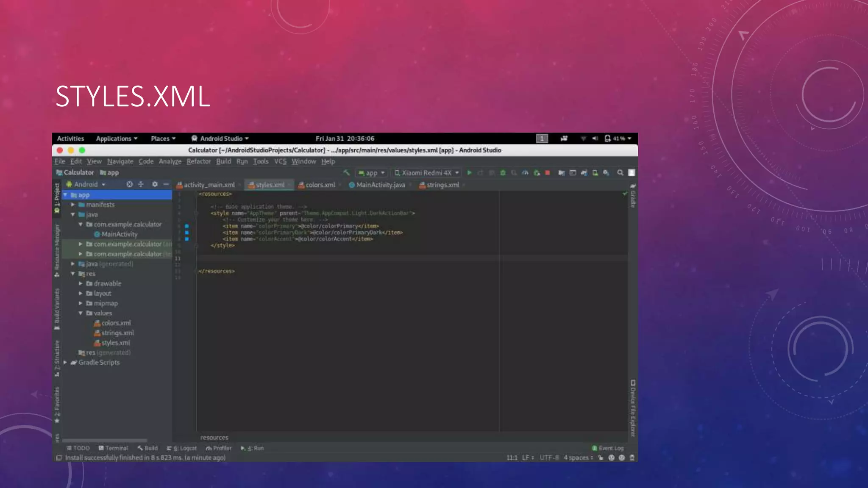Click the green Run app button
The height and width of the screenshot is (488, 868).
tap(469, 173)
